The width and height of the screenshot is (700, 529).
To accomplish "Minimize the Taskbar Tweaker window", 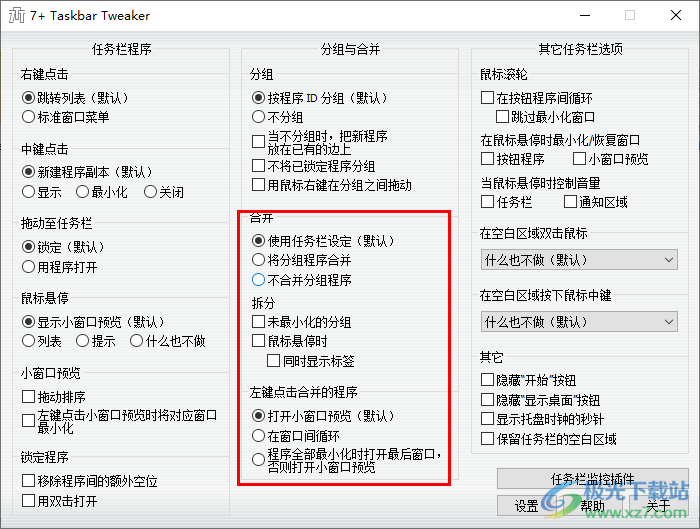I will [585, 16].
